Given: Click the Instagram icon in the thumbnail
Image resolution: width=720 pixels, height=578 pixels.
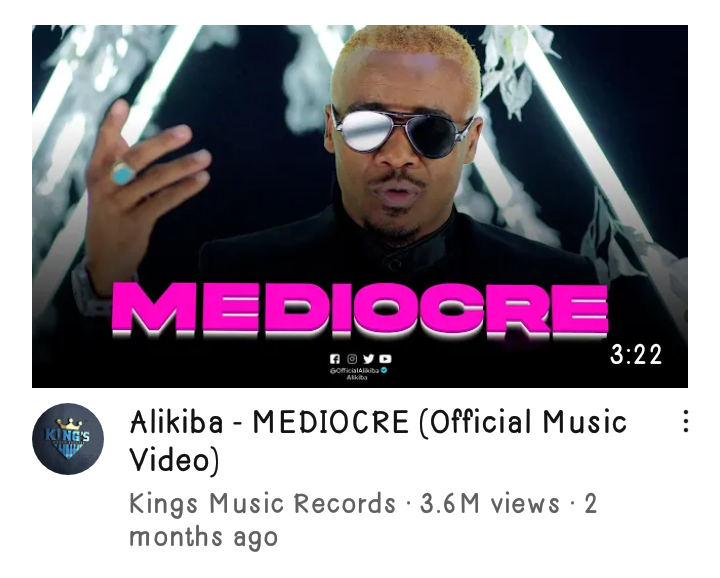Looking at the screenshot, I should pos(352,359).
